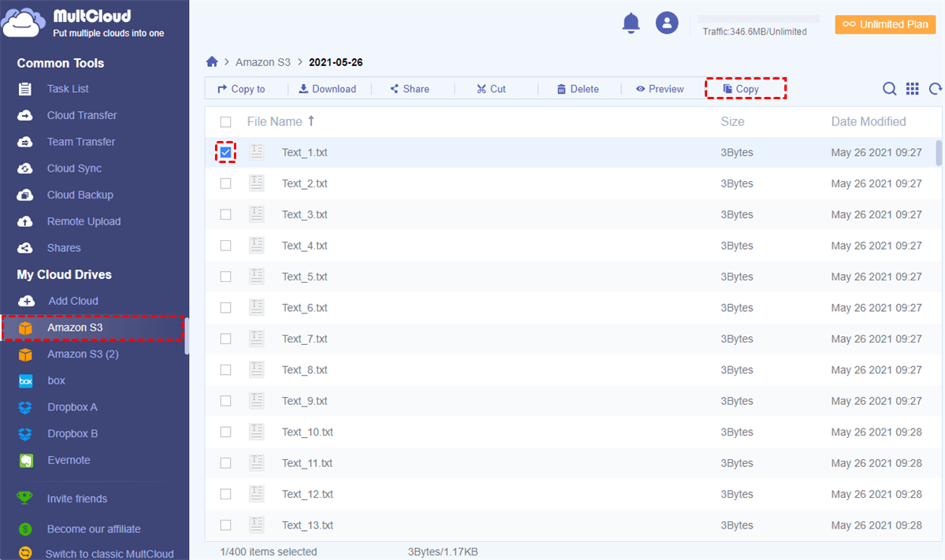Click the search magnifier icon
945x560 pixels.
(889, 89)
